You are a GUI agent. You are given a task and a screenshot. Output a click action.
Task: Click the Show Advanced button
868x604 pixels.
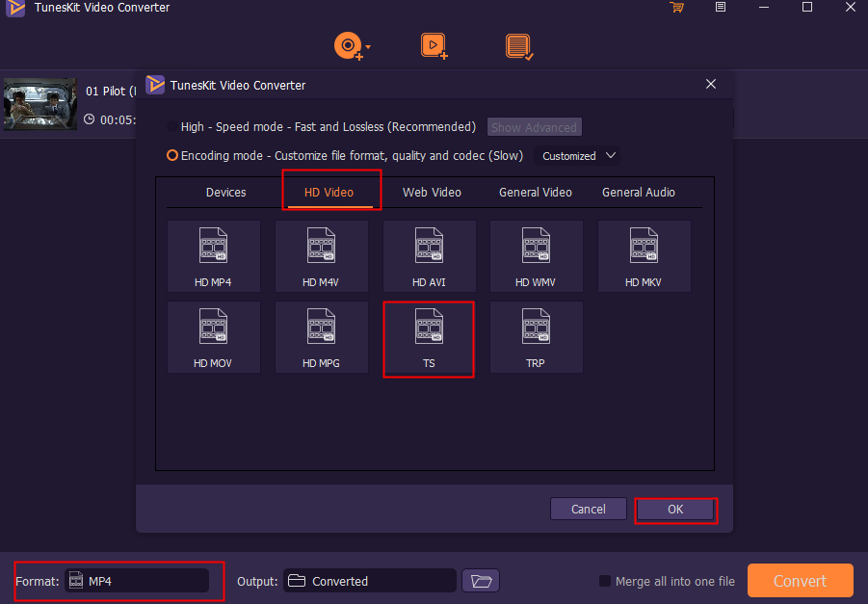click(x=535, y=127)
